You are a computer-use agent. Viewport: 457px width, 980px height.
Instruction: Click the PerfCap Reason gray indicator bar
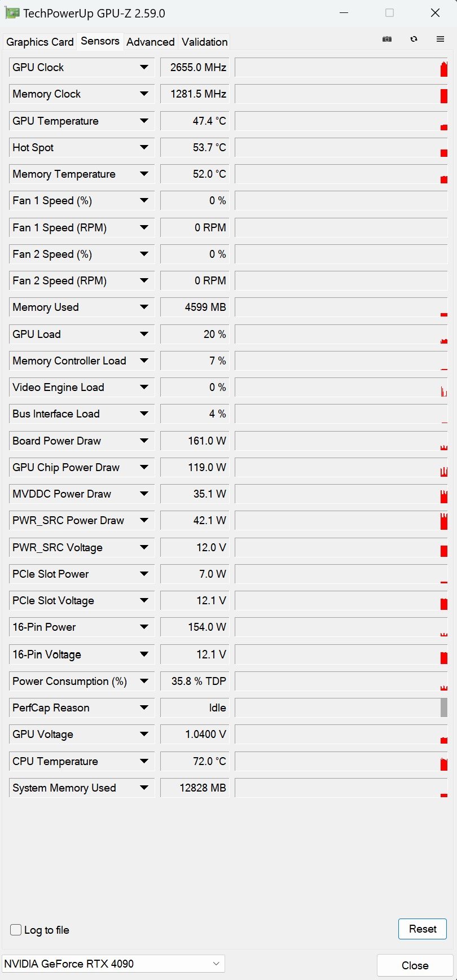click(x=444, y=707)
